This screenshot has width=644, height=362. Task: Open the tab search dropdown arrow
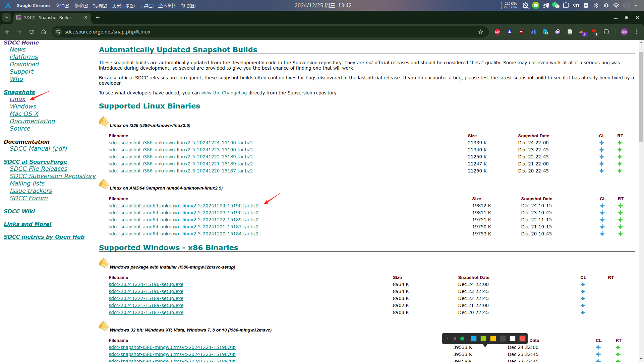point(7,17)
